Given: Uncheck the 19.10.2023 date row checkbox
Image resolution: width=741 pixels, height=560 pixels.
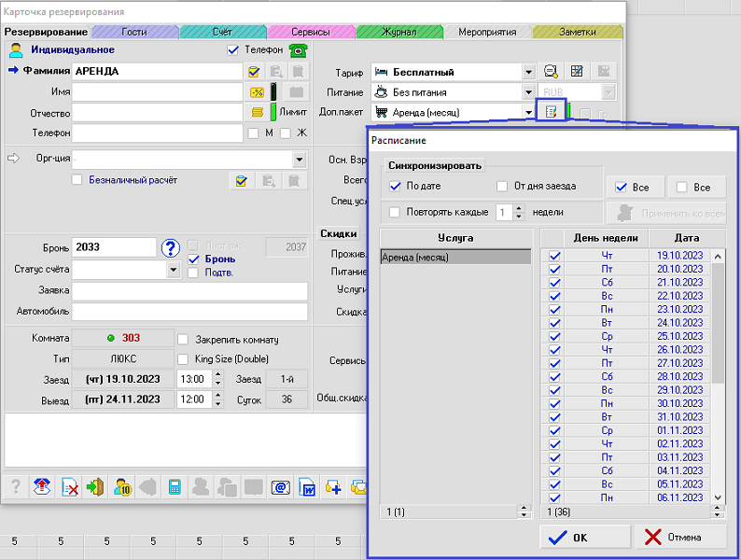Looking at the screenshot, I should (x=555, y=256).
